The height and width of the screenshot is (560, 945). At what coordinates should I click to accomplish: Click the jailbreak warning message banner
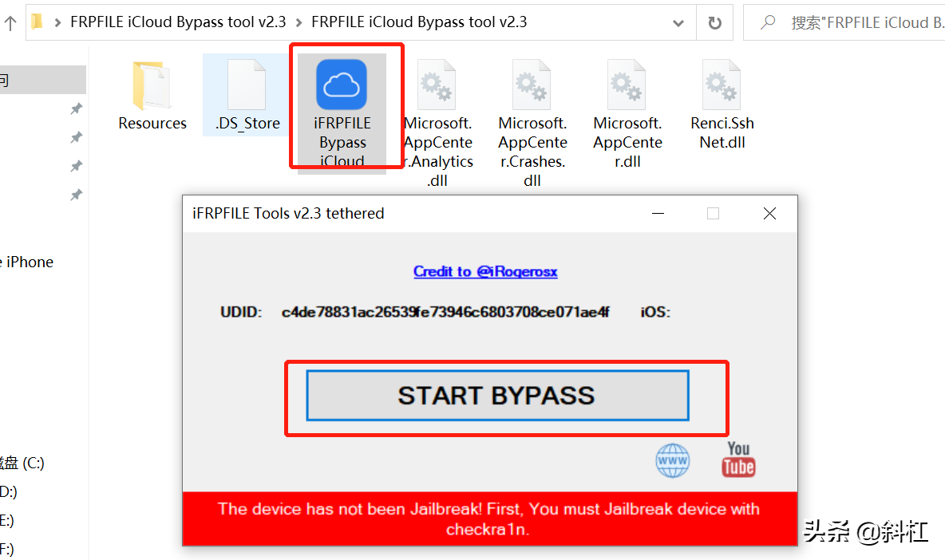pyautogui.click(x=489, y=519)
